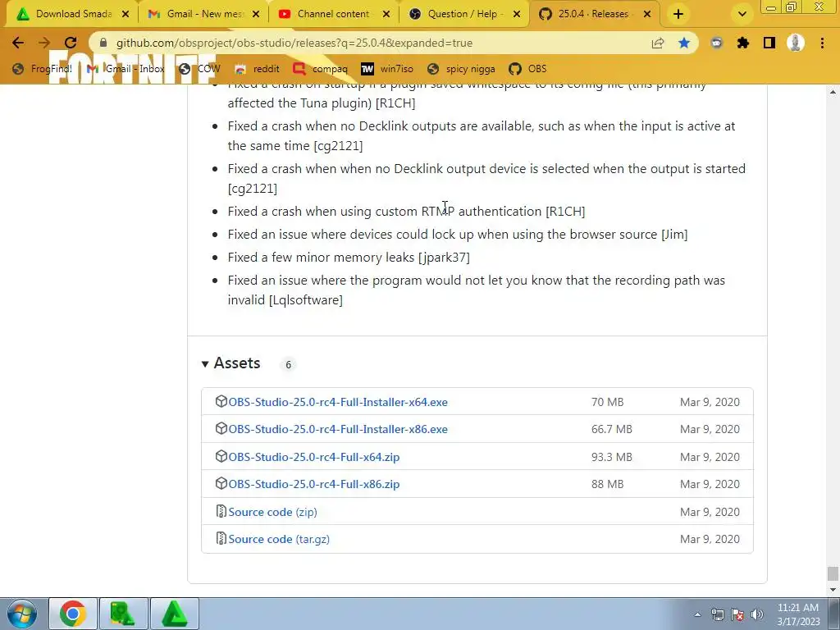Screen dimensions: 840x630
Task: Click package icon beside Full-Installer-x86.exe
Action: [x=221, y=428]
